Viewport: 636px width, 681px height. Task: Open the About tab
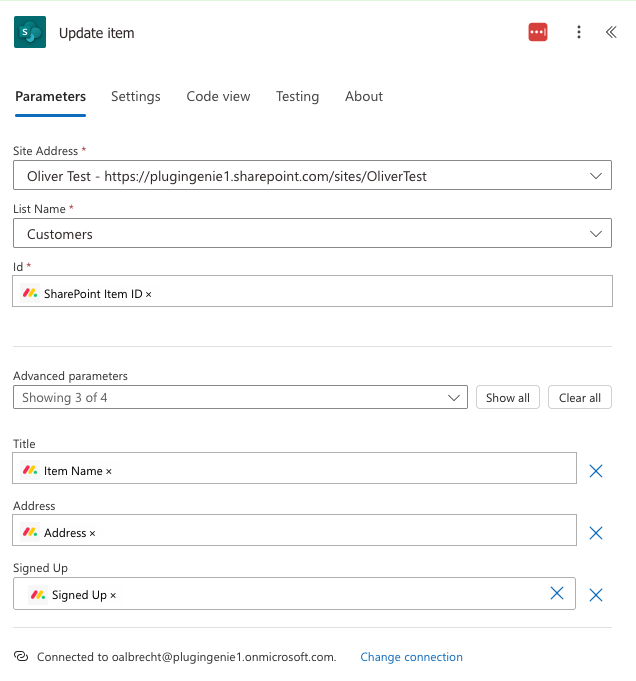[364, 96]
